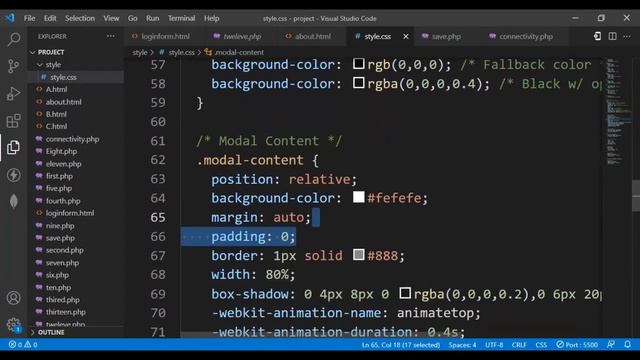Click the #fefefe color swatch
The width and height of the screenshot is (640, 360).
[x=358, y=197]
